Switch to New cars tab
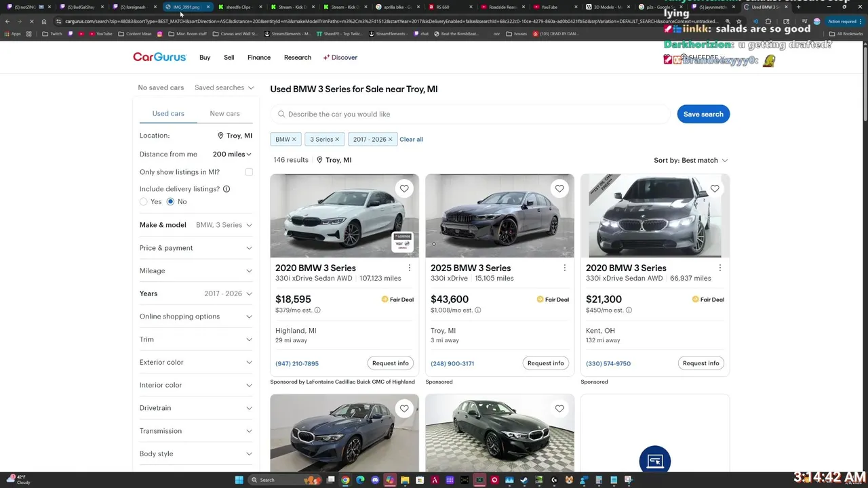This screenshot has height=488, width=868. (x=224, y=114)
